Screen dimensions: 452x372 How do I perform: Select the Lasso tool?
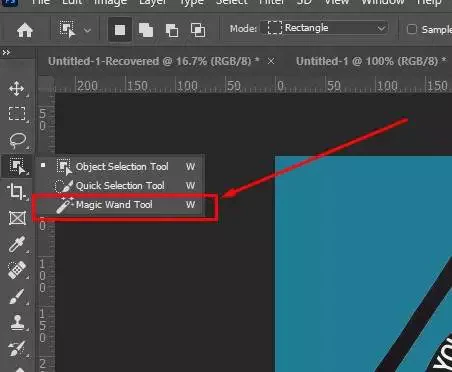coord(17,140)
